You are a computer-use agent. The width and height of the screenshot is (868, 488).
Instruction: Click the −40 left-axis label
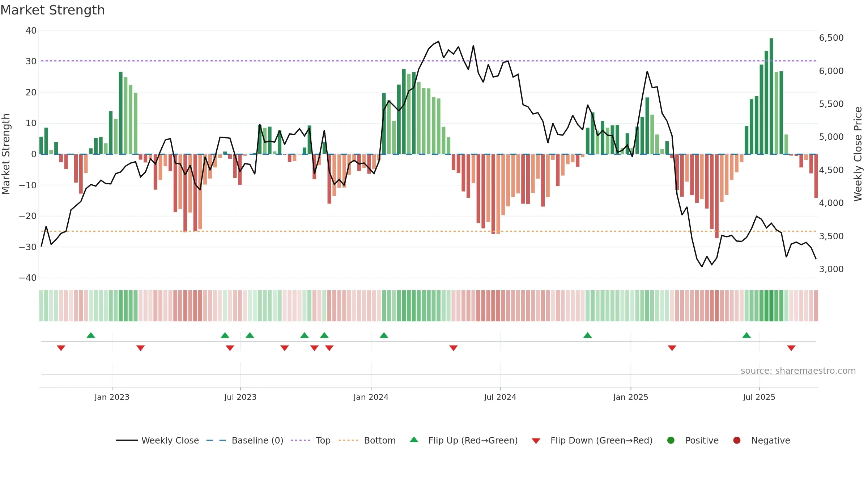point(27,278)
